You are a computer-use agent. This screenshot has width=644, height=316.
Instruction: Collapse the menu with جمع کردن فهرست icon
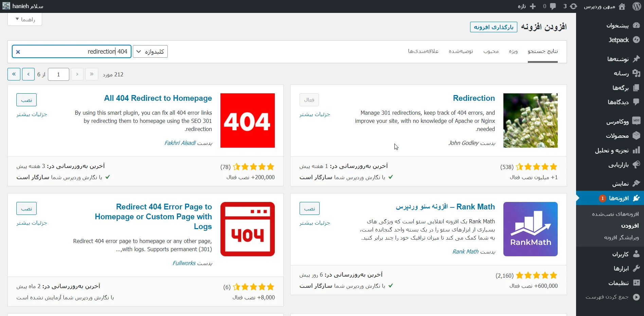coord(636,297)
